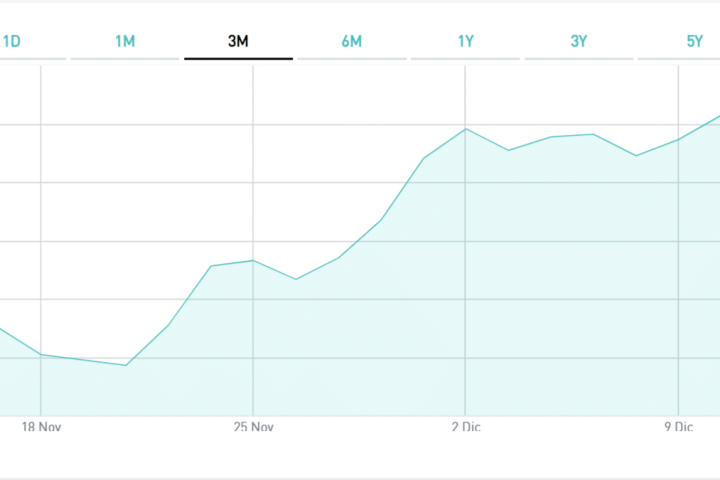This screenshot has width=720, height=480.
Task: Click the dip right after 25 Nov
Action: [x=296, y=279]
